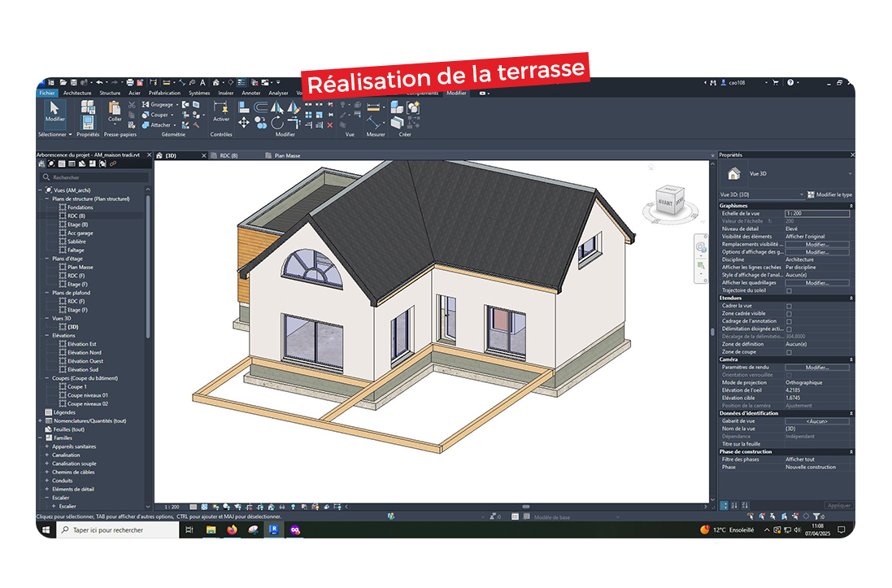Viewport: 892px width, 588px height.
Task: Click the Echelle de la vue 1:200 field
Action: (x=817, y=213)
